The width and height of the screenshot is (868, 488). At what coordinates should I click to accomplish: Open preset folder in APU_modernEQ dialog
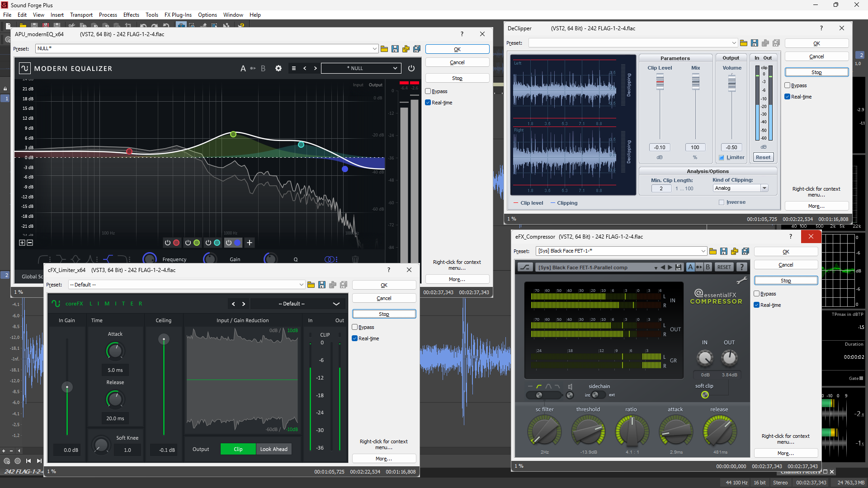click(x=384, y=49)
